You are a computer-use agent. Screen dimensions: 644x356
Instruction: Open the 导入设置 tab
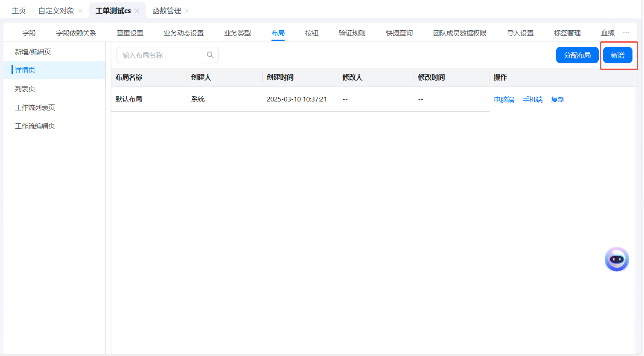520,33
